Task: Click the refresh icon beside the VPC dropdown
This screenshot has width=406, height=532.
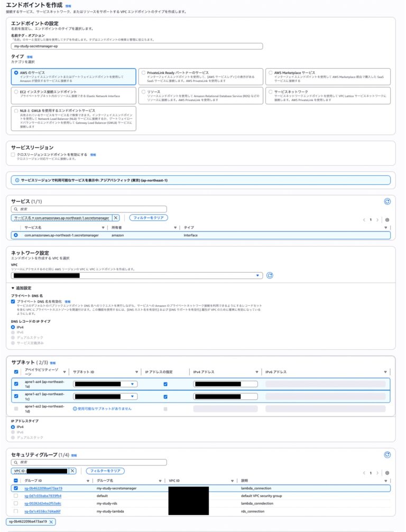Action: point(270,275)
